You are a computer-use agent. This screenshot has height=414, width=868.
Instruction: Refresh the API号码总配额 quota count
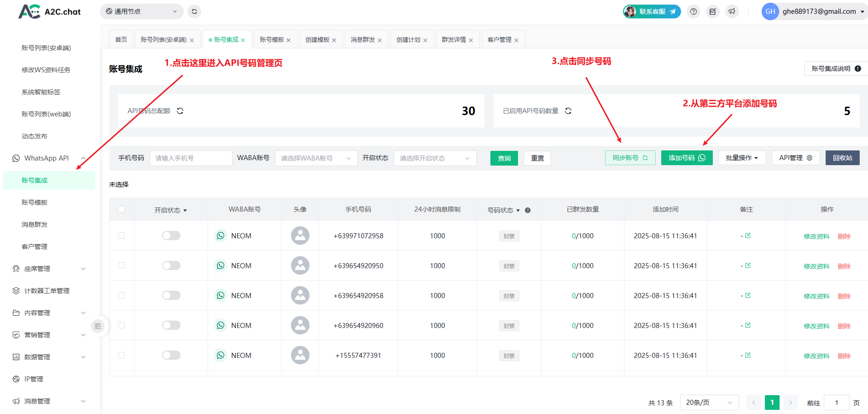180,111
